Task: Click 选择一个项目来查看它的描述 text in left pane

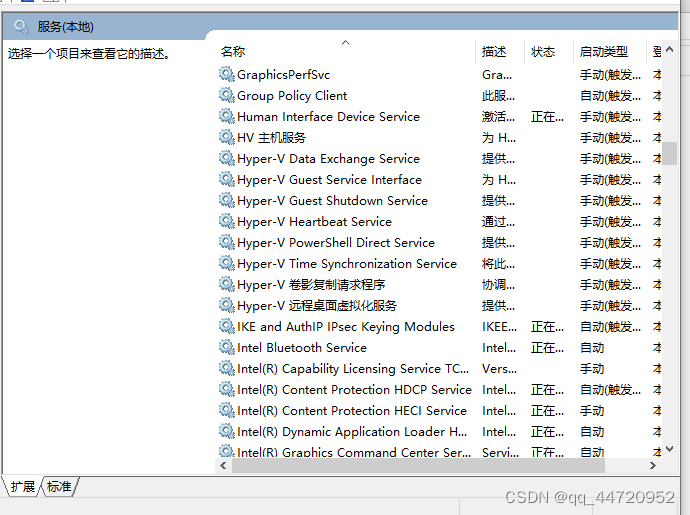Action: (x=89, y=54)
